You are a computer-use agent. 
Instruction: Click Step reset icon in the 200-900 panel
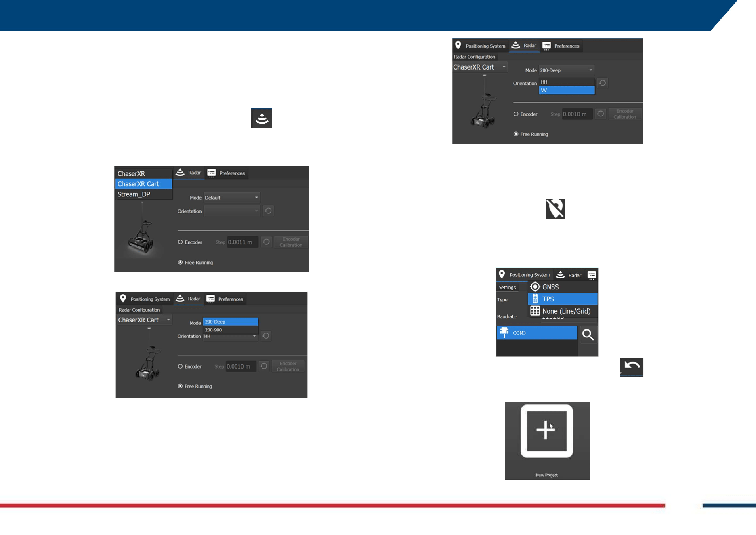click(x=264, y=366)
